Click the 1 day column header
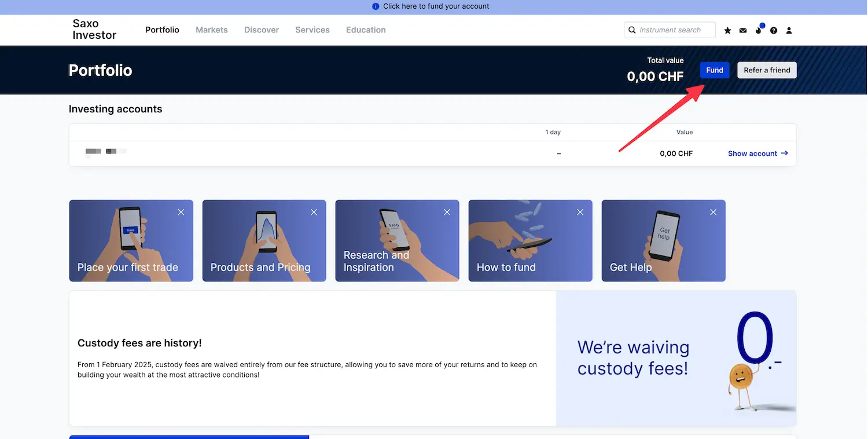The image size is (868, 439). (x=553, y=132)
